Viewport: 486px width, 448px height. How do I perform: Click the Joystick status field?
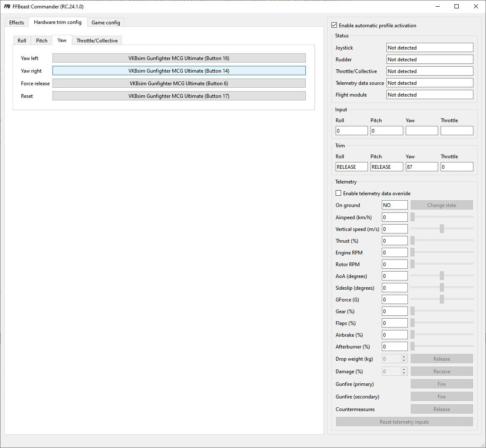(x=430, y=48)
